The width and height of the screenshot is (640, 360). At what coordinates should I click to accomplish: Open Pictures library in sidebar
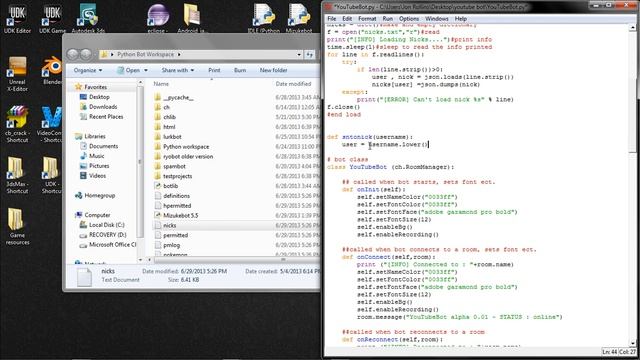99,166
